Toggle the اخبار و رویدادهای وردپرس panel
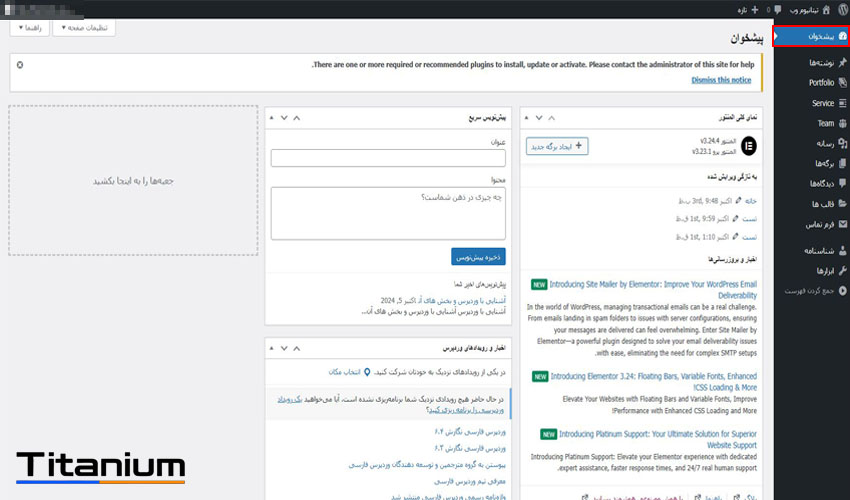Viewport: 850px width, 500px height. [x=271, y=348]
